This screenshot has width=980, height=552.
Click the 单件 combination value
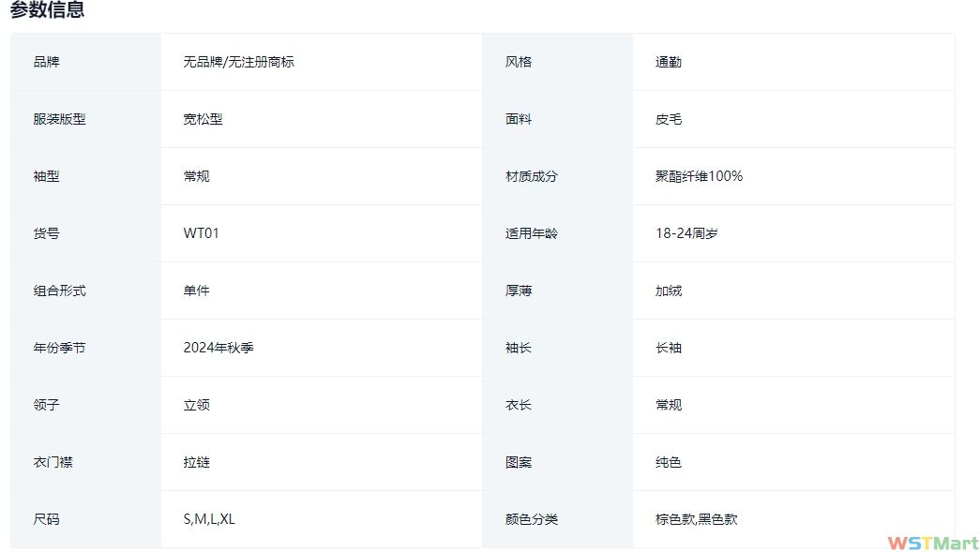coord(197,291)
